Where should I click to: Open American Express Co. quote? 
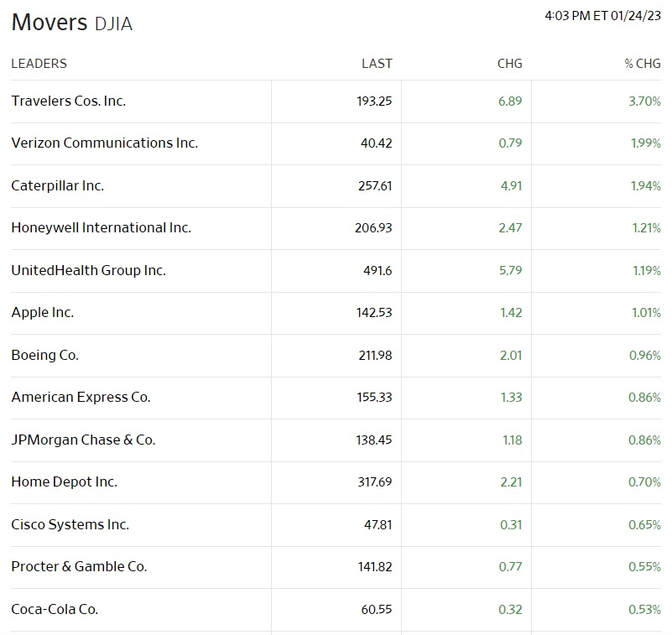[81, 398]
